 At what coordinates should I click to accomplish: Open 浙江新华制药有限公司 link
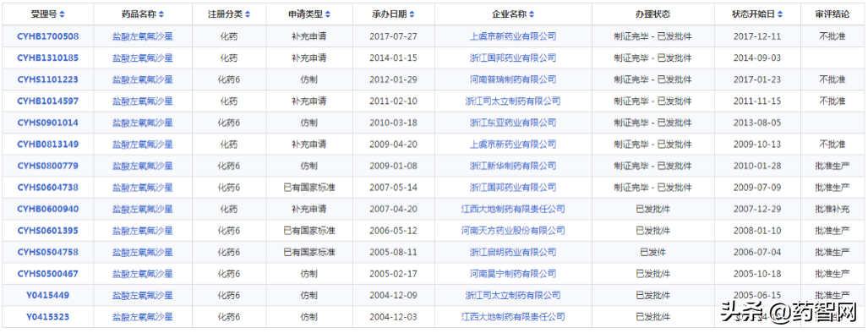513,166
